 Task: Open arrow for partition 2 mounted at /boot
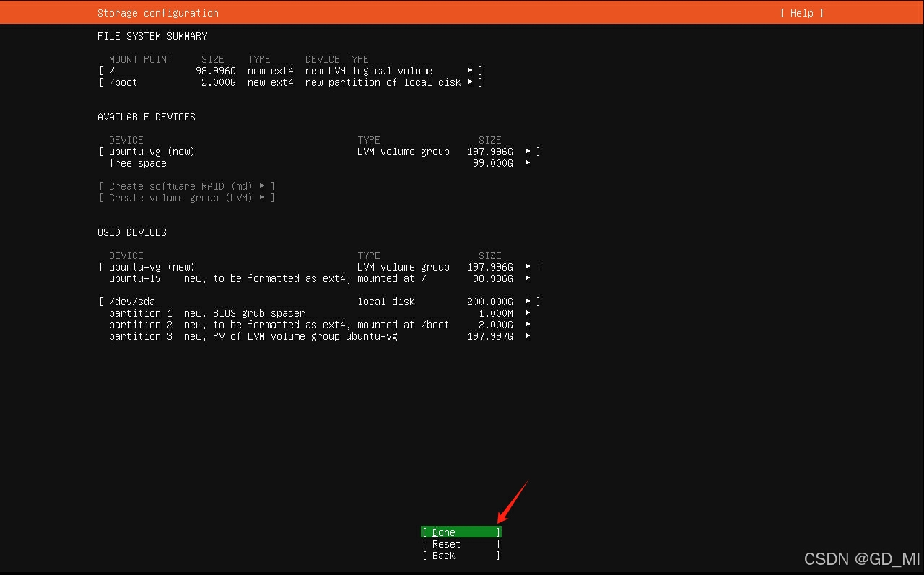(528, 325)
